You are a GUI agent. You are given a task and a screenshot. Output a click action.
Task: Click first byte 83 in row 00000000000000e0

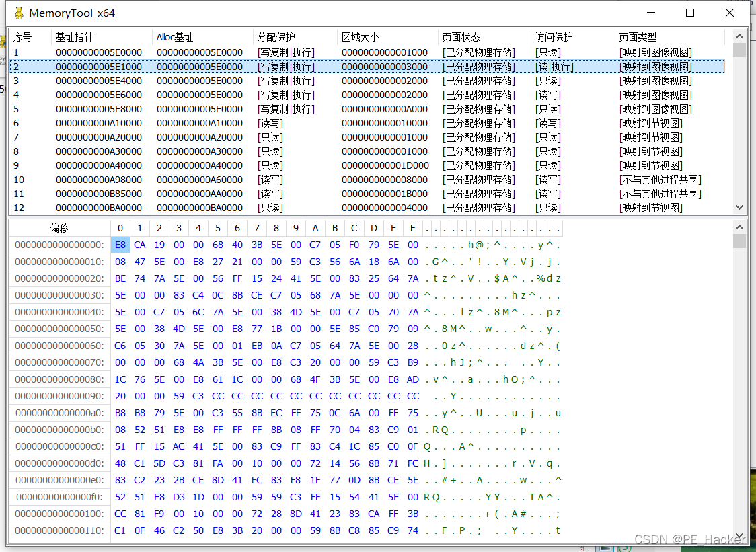coord(120,480)
